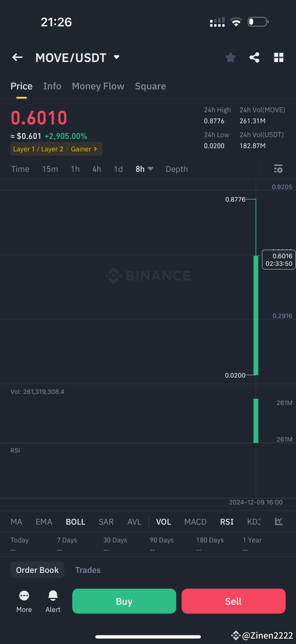Select the Trades tab

tap(88, 570)
